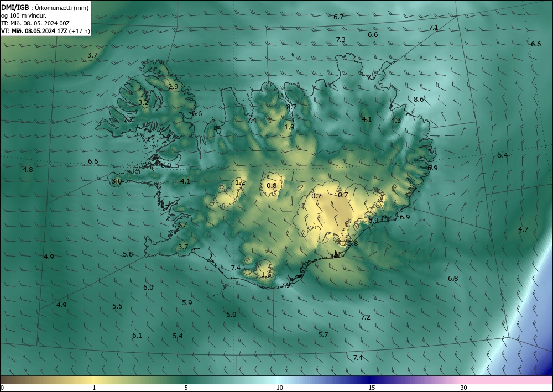This screenshot has height=392, width=553.
Task: Click the 4.7 map value
Action: pos(523,229)
